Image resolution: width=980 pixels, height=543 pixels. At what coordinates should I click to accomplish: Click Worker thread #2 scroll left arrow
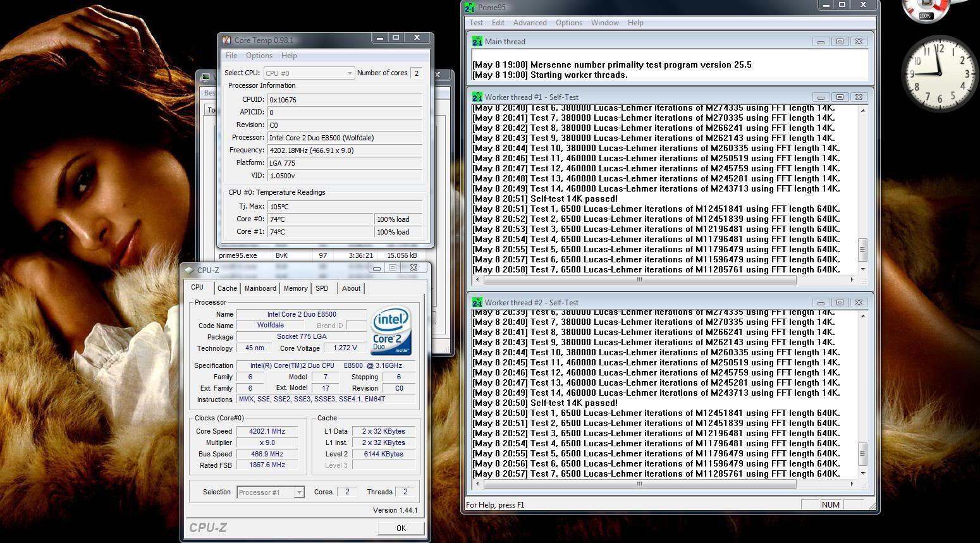click(477, 484)
